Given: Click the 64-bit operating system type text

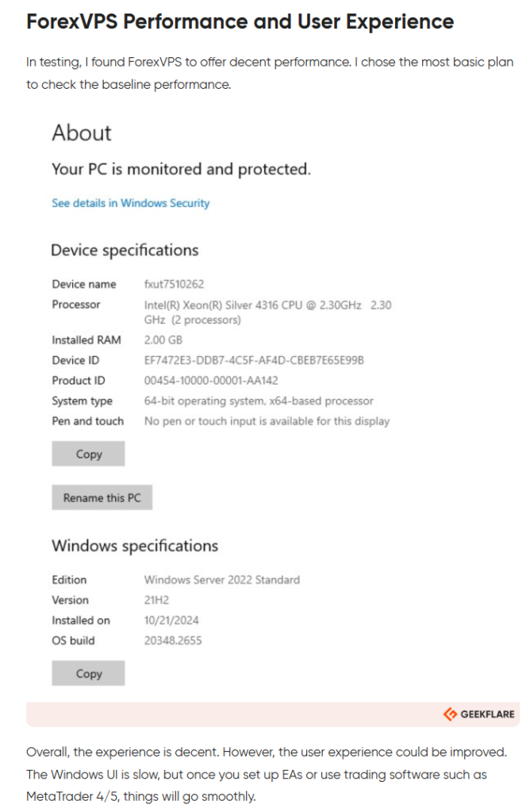Looking at the screenshot, I should point(259,401).
